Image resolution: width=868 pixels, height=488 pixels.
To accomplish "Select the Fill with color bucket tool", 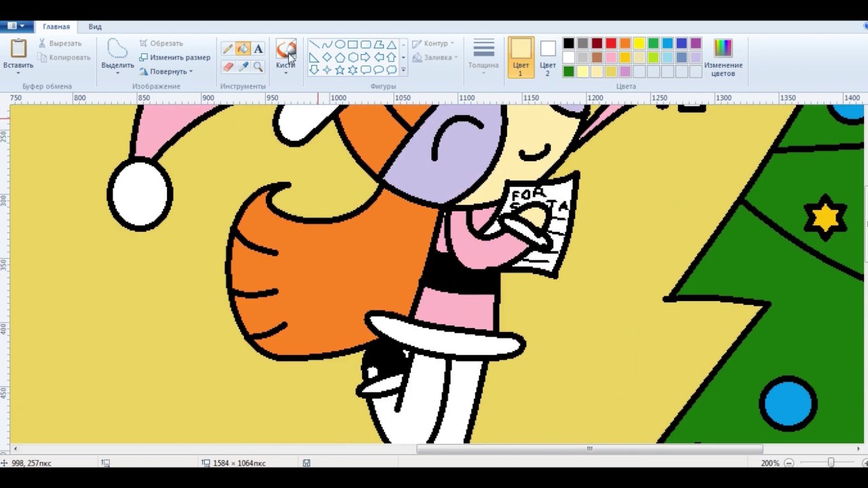I will [243, 49].
